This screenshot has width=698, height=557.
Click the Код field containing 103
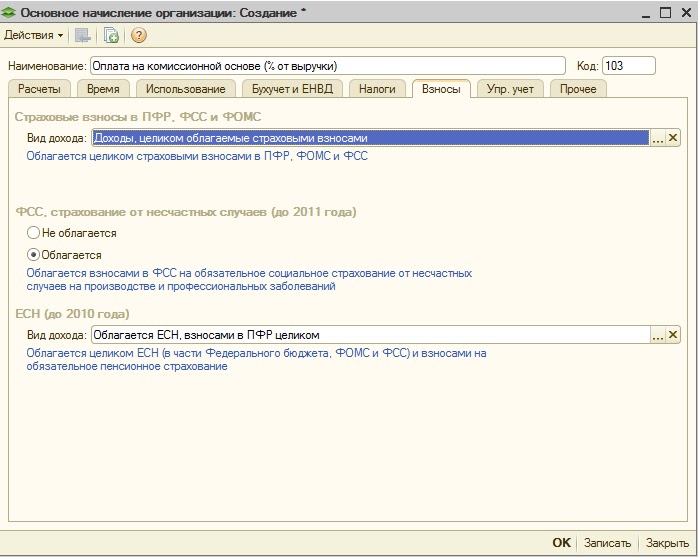point(629,66)
